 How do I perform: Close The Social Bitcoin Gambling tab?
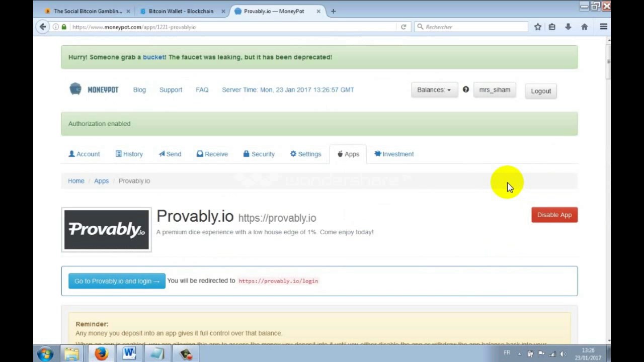(128, 11)
